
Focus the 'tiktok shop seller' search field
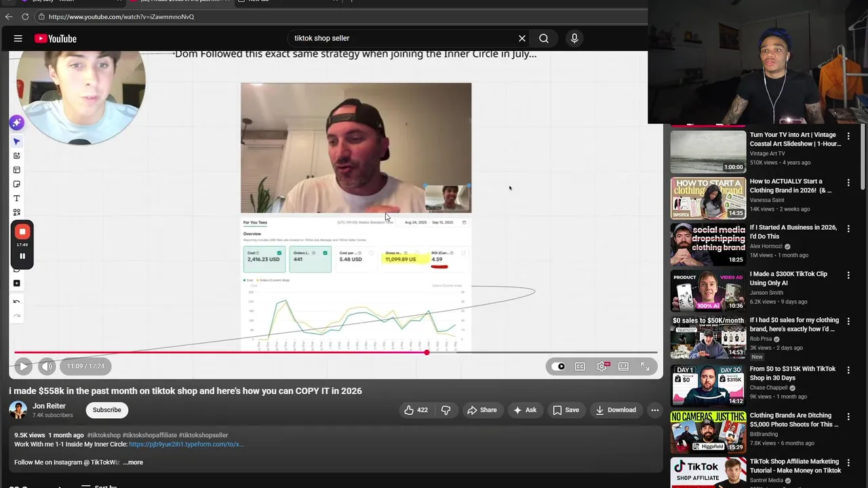[x=400, y=39]
